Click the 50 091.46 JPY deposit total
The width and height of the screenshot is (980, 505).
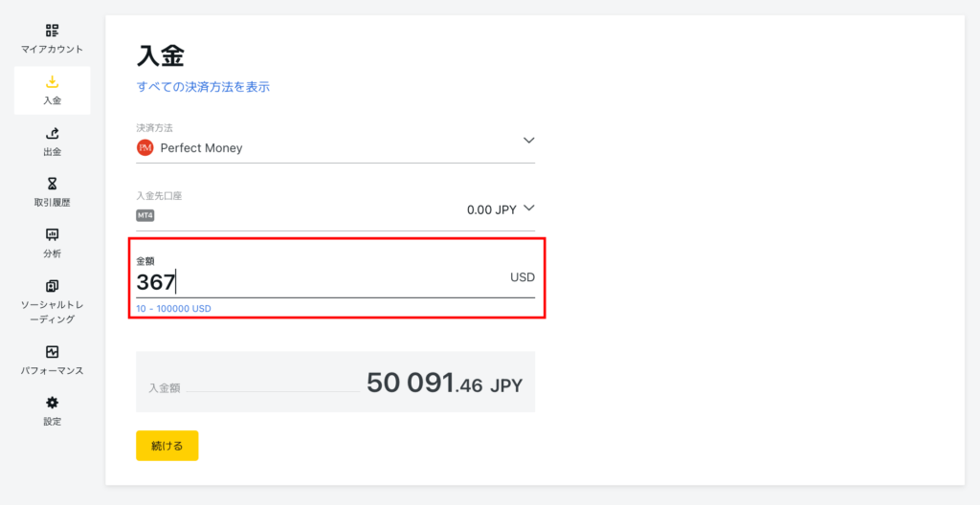[444, 384]
